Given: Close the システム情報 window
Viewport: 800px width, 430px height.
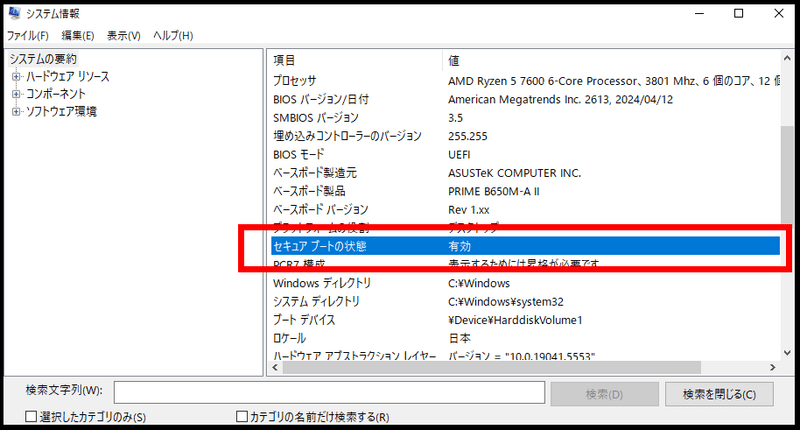Looking at the screenshot, I should pos(779,13).
